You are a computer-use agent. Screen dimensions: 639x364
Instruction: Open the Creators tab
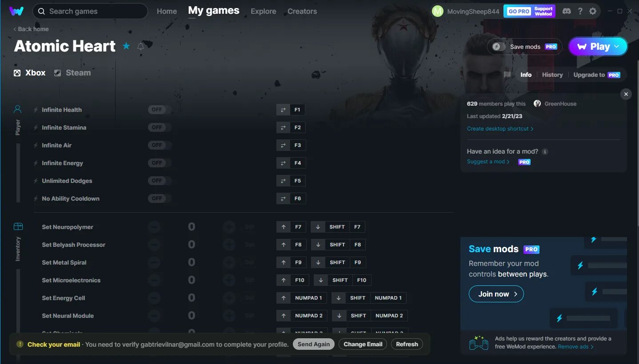point(302,11)
